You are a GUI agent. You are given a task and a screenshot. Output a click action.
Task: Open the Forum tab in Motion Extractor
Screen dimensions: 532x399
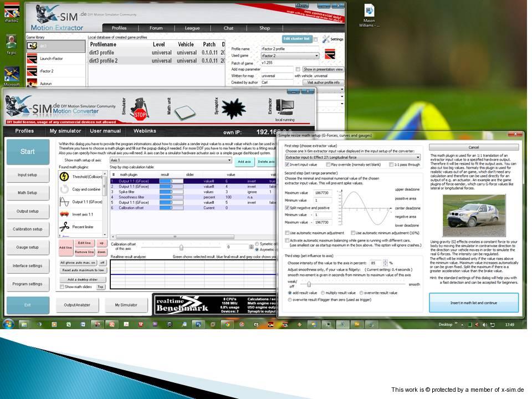[156, 28]
